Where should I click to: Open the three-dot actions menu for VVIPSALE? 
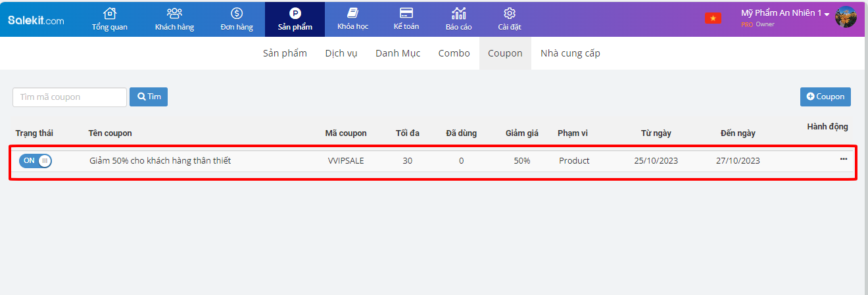tap(844, 159)
